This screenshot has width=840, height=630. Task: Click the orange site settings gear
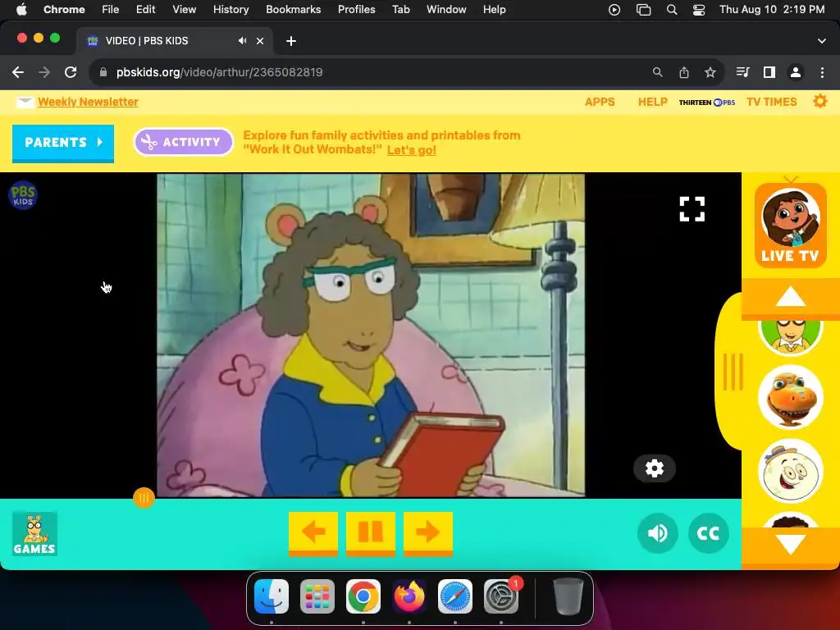tap(819, 101)
